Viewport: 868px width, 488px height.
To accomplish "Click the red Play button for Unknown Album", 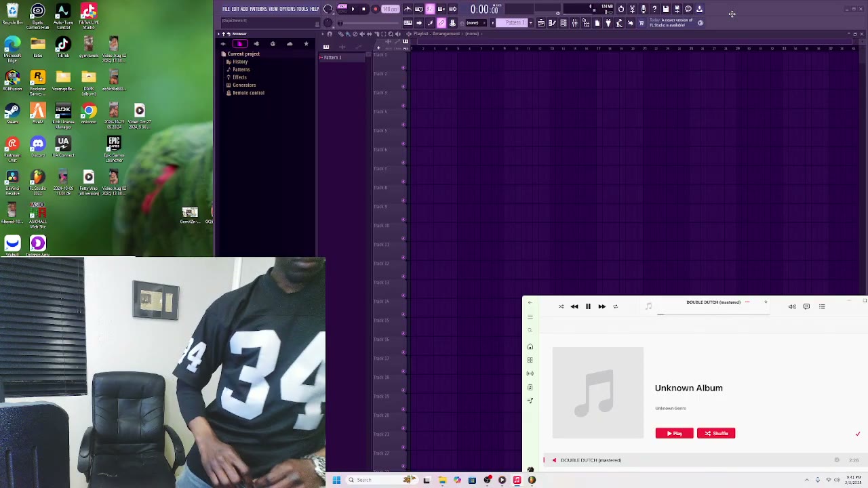I will click(674, 433).
